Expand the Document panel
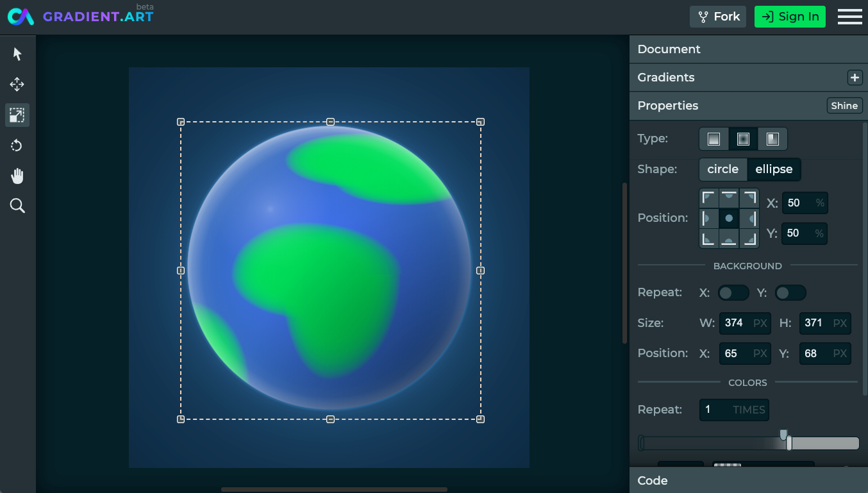 [x=749, y=49]
